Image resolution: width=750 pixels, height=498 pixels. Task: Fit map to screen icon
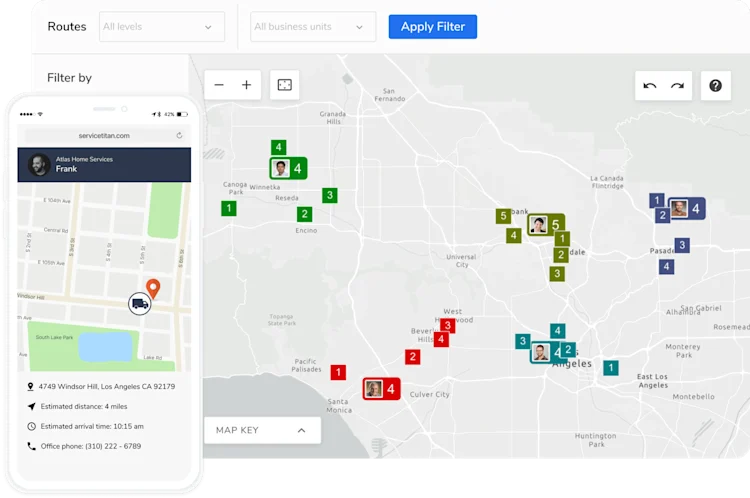pos(285,85)
